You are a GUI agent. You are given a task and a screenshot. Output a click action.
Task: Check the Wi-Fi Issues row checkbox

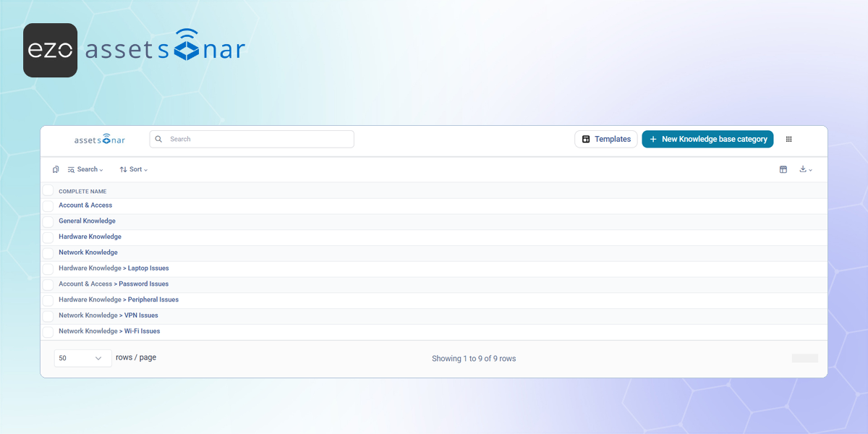[x=48, y=332]
